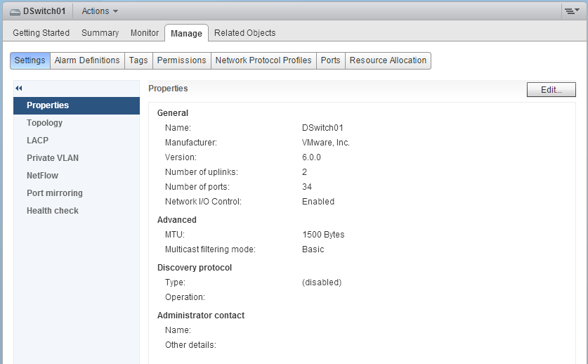Open the Ports section
This screenshot has width=588, height=364.
click(330, 60)
